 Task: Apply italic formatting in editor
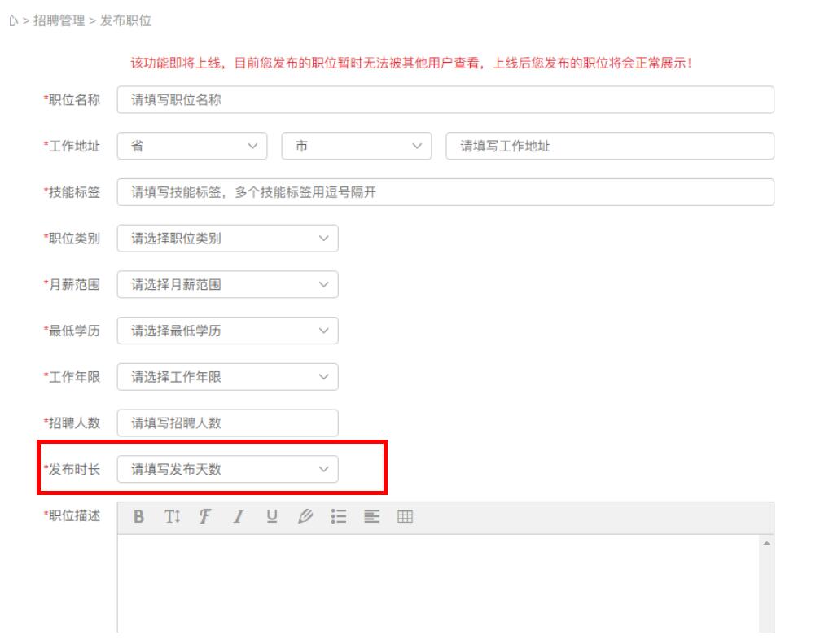coord(239,516)
